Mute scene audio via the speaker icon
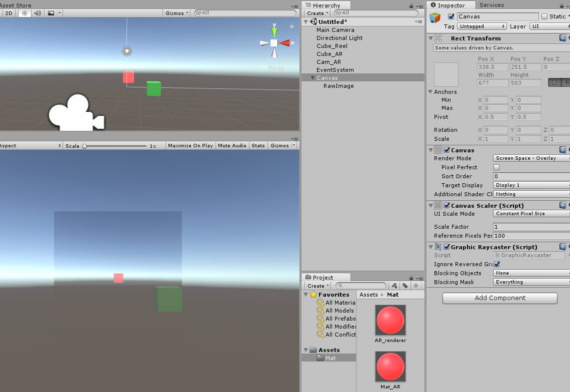The width and height of the screenshot is (570, 392). coord(37,13)
